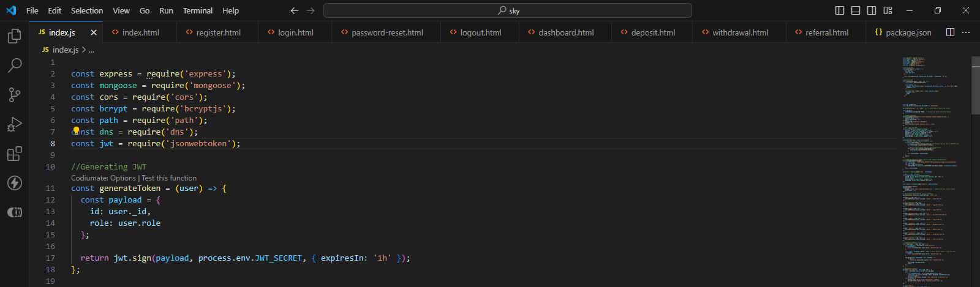This screenshot has height=287, width=980.
Task: Switch to the package.json tab
Action: pyautogui.click(x=903, y=32)
